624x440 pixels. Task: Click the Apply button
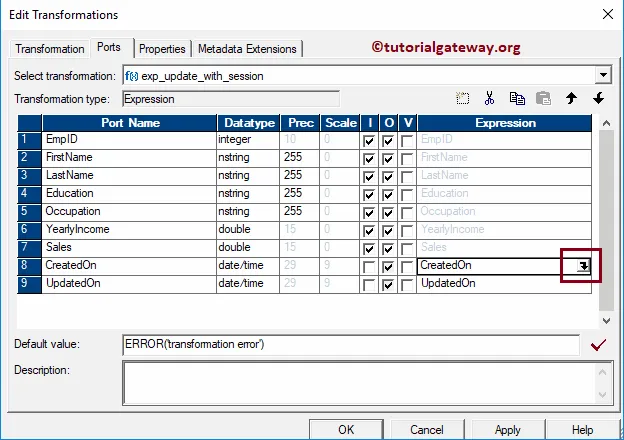[x=507, y=429]
